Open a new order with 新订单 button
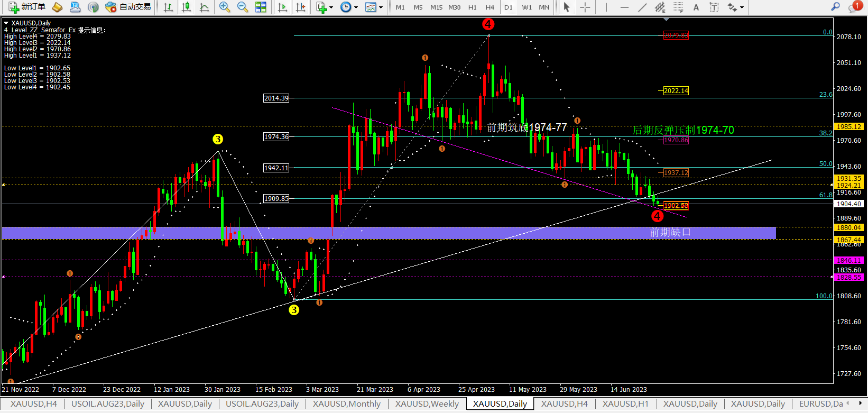This screenshot has width=868, height=413. [x=27, y=7]
